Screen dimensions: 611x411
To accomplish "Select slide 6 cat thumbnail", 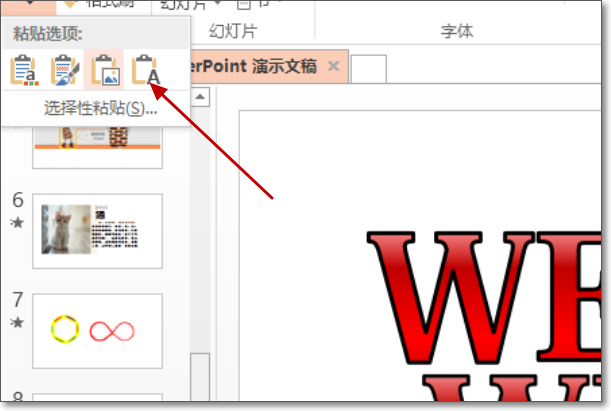I will (97, 231).
